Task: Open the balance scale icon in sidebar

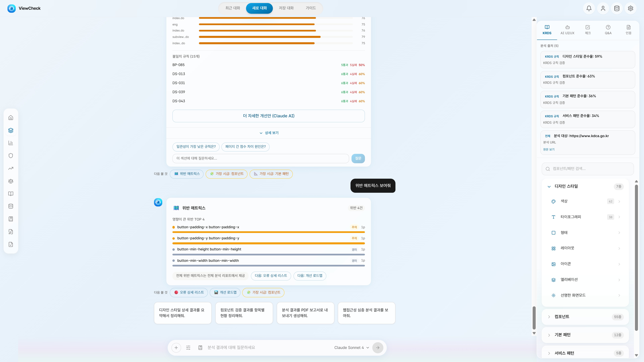Action: [x=11, y=181]
